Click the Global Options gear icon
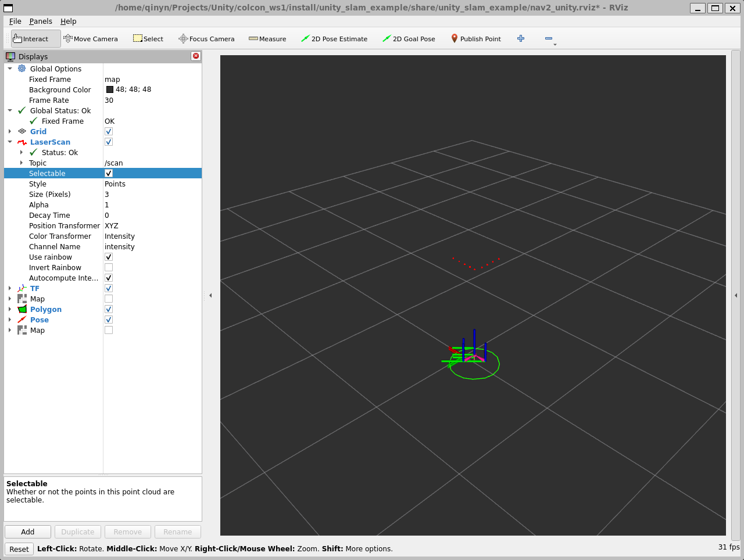The image size is (744, 560). (x=22, y=69)
